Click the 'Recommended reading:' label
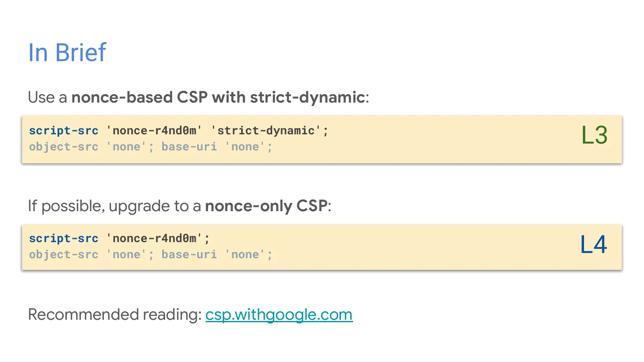Viewport: 644px width, 362px height. click(115, 315)
